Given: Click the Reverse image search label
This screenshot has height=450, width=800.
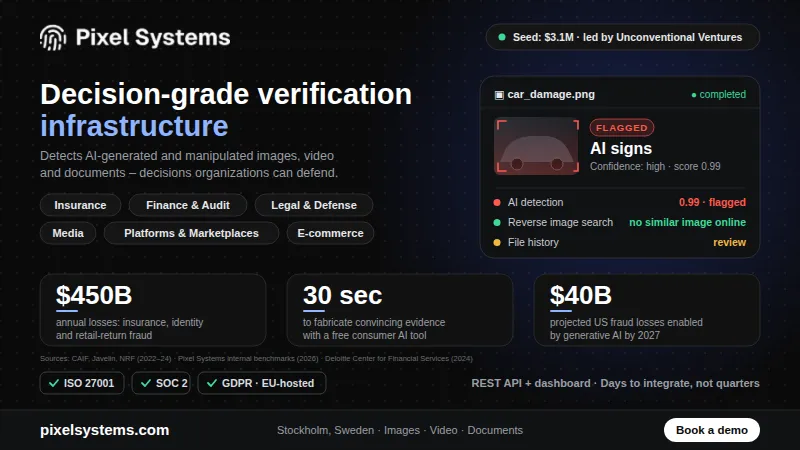Looking at the screenshot, I should click(560, 222).
